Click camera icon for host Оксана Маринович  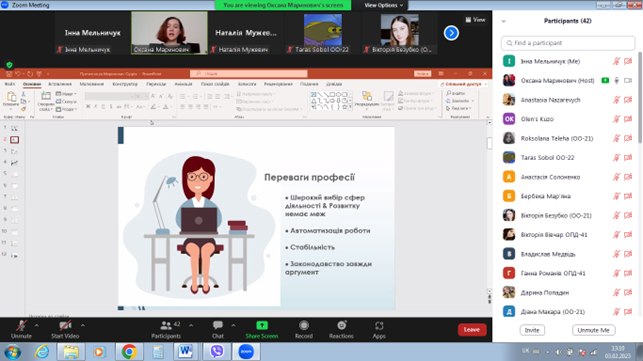[x=628, y=80]
